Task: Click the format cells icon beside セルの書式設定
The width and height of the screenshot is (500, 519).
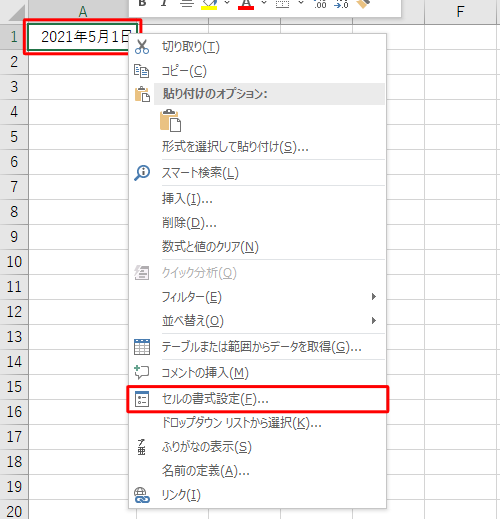Action: click(x=142, y=399)
